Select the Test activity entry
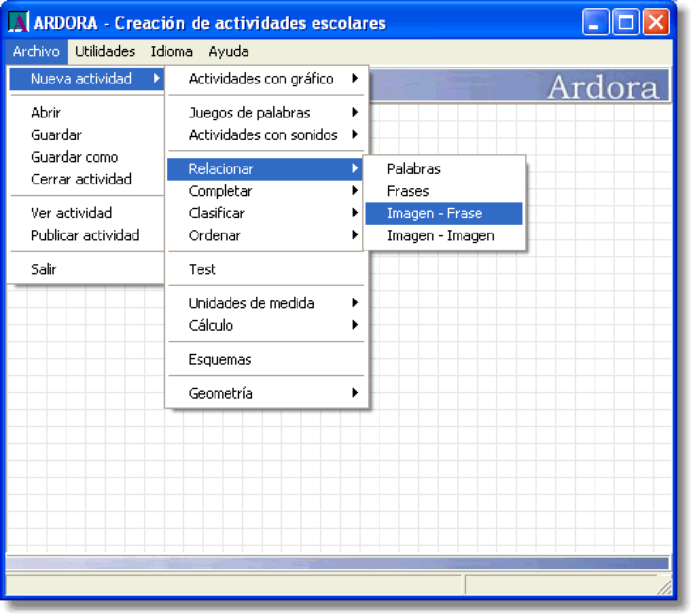Viewport: 693px width, 616px height. [x=266, y=269]
